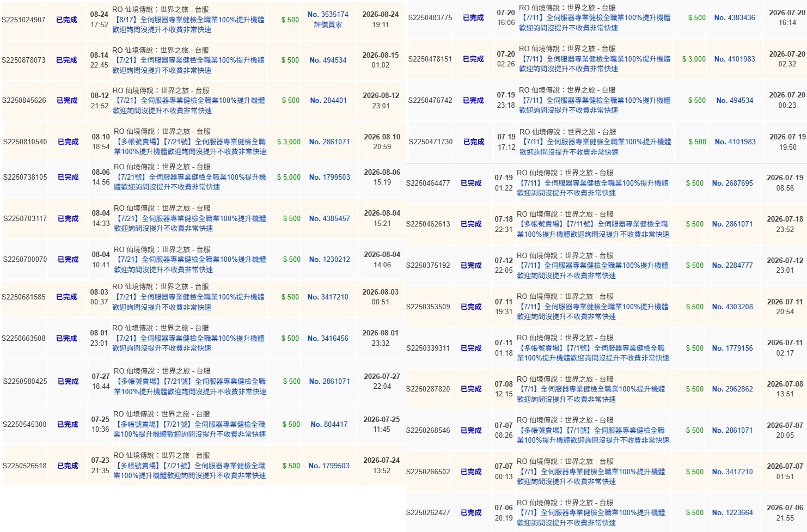Open the 【8/17】 listing title of order S2251024907

click(188, 25)
